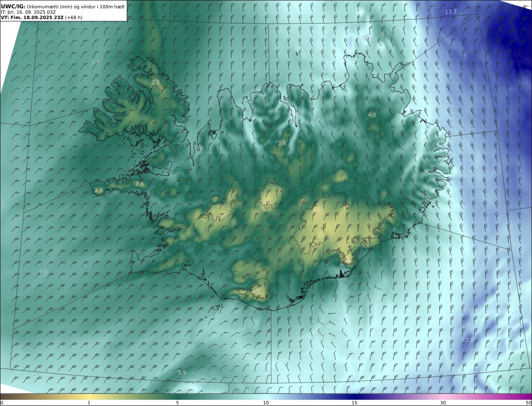The image size is (532, 406).
Task: Click the 7.5 value label
Action: 43,272
